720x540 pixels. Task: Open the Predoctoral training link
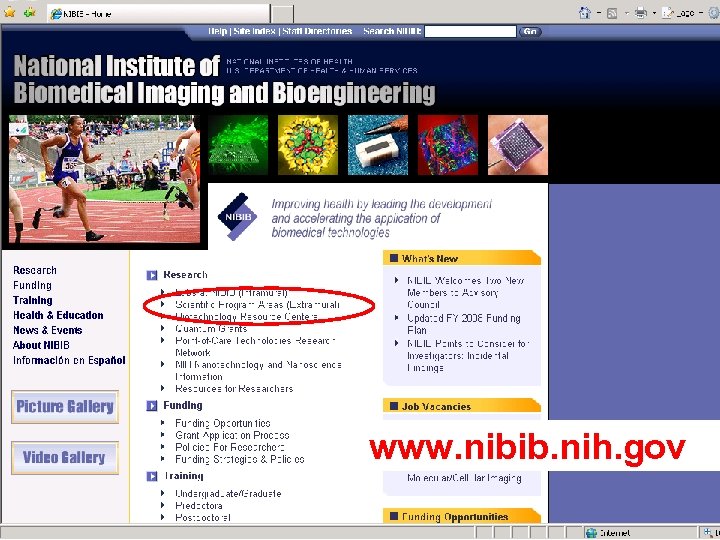point(199,506)
